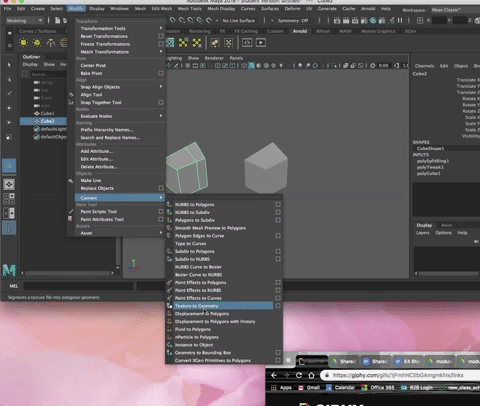Click Freeze Transformations in Modify menu
480x406 pixels.
click(x=105, y=44)
